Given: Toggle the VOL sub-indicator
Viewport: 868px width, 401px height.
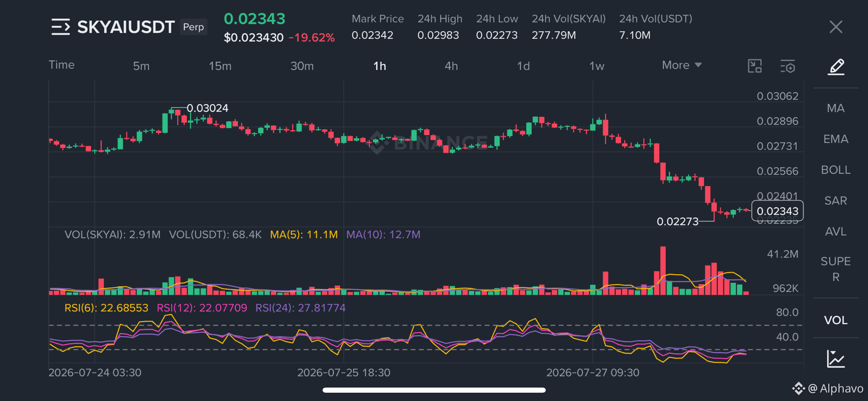Looking at the screenshot, I should 836,320.
